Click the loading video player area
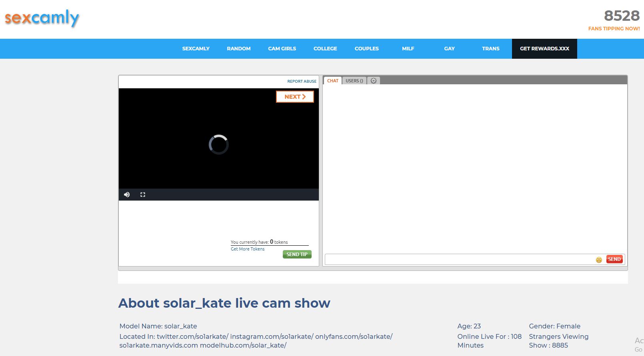The image size is (644, 356). tap(219, 144)
